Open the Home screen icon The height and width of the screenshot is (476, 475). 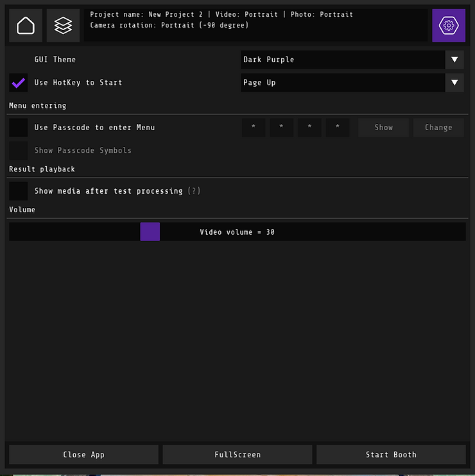coord(26,26)
